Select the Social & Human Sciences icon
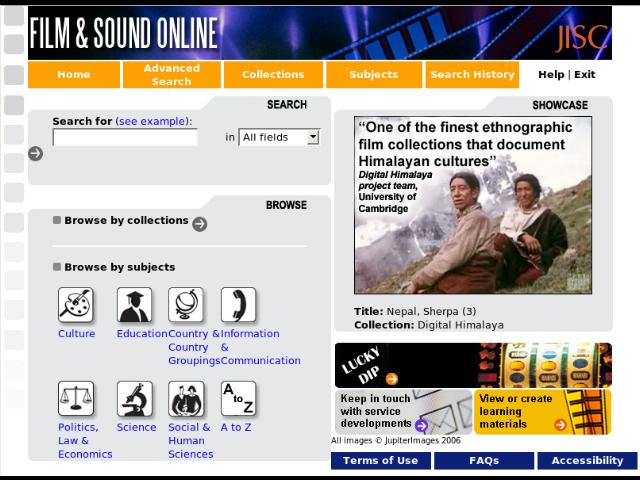This screenshot has height=480, width=640. (186, 399)
